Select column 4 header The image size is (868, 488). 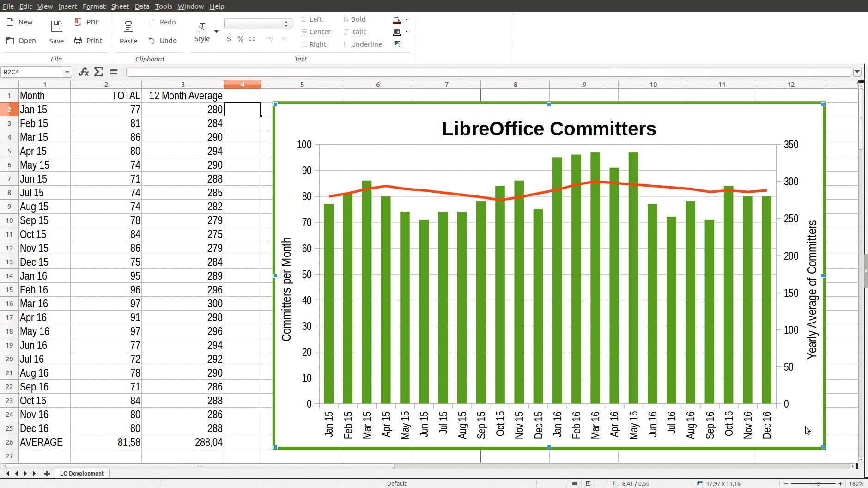click(x=242, y=85)
